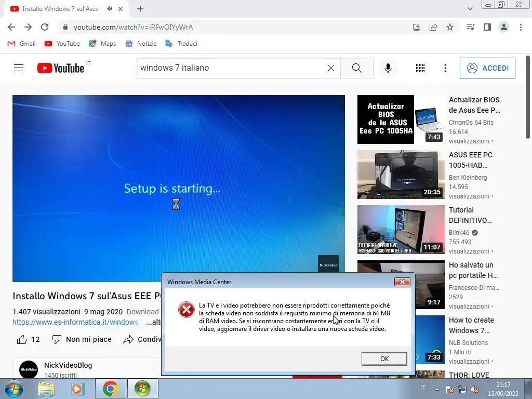The image size is (532, 399).
Task: Click the IT language indicator
Action: [x=423, y=388]
